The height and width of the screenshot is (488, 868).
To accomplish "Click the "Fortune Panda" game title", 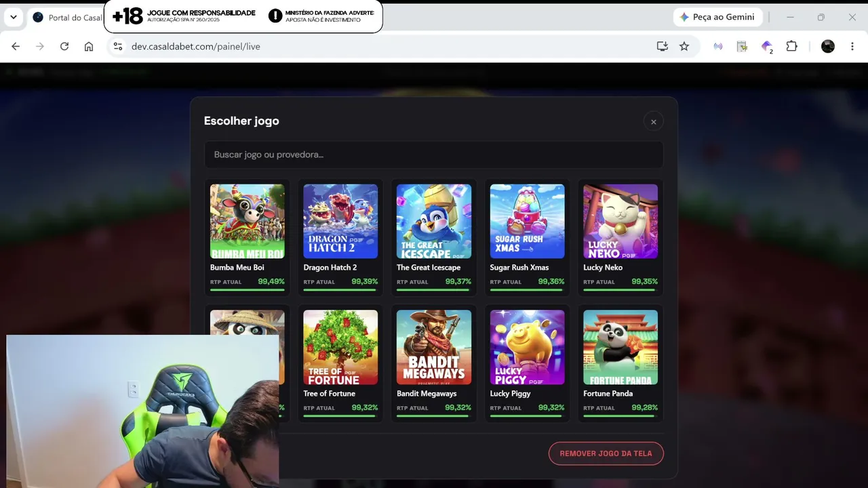I will (608, 394).
